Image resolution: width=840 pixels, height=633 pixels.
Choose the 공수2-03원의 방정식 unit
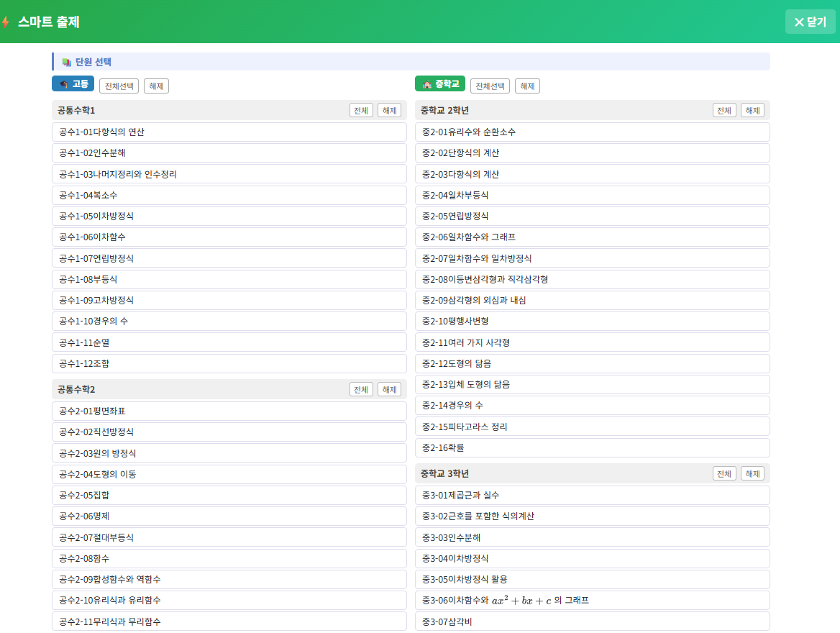[229, 453]
